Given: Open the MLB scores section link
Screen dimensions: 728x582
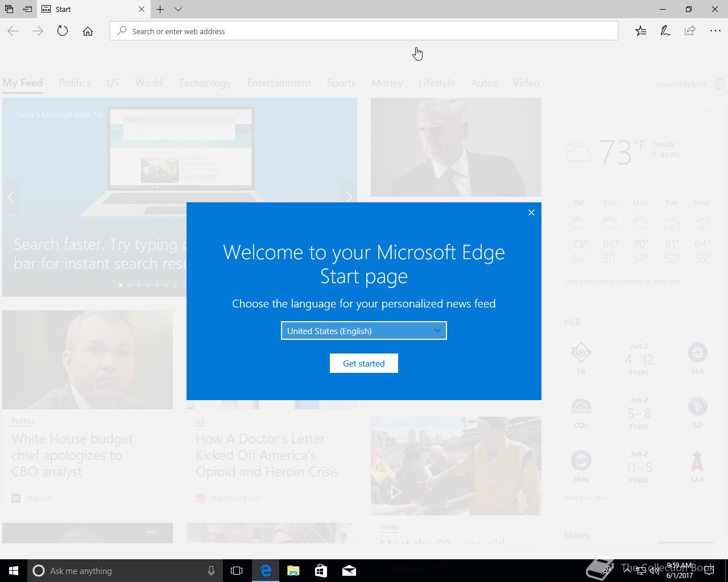Looking at the screenshot, I should (x=576, y=322).
